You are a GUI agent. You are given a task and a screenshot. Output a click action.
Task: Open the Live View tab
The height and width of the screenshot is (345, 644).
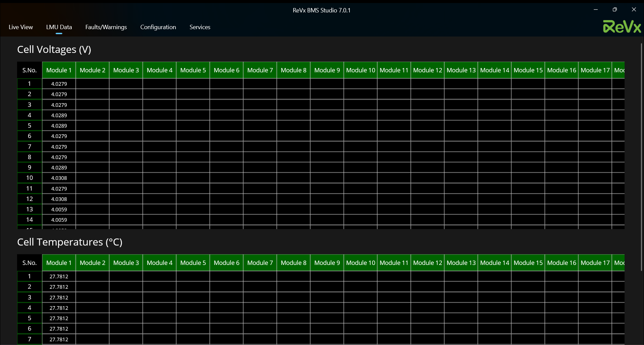(x=21, y=27)
